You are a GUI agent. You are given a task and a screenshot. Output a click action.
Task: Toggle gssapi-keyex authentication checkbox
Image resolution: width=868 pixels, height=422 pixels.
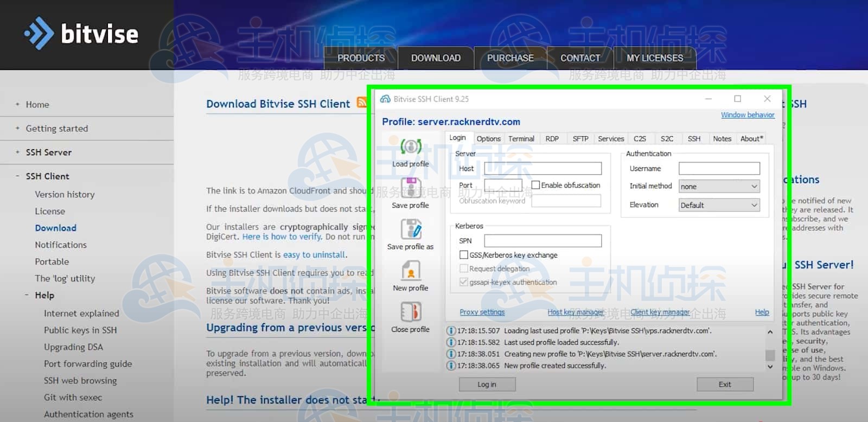click(x=463, y=282)
